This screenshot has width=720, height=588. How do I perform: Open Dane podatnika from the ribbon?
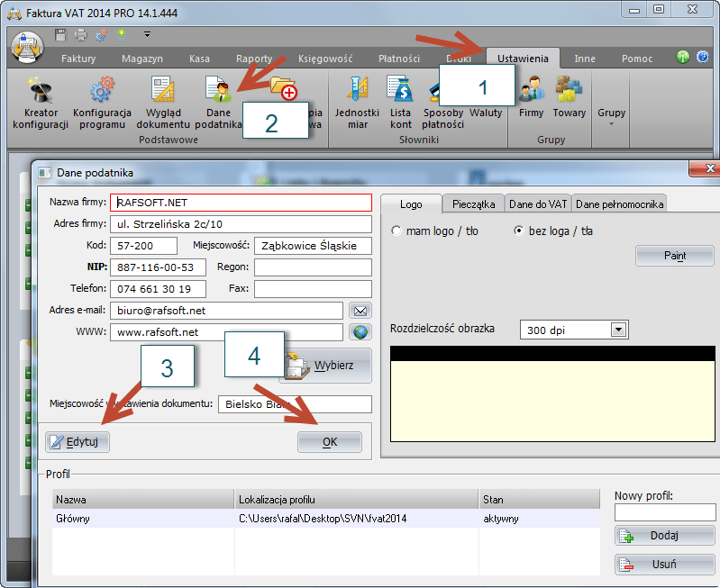(219, 103)
